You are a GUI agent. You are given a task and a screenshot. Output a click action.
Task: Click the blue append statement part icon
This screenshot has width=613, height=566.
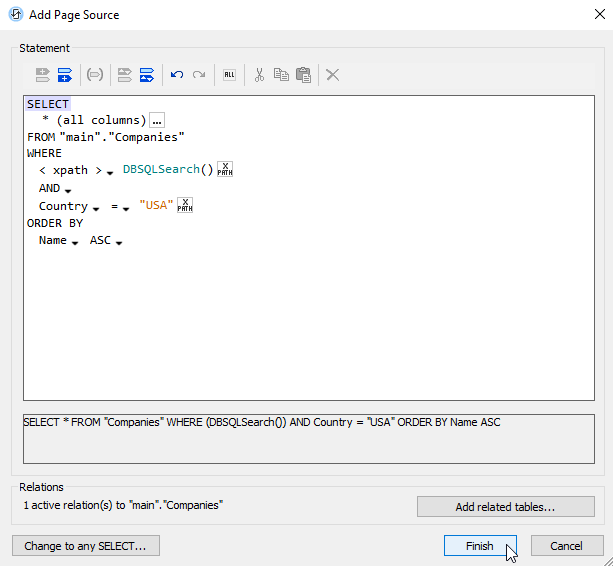pyautogui.click(x=65, y=75)
